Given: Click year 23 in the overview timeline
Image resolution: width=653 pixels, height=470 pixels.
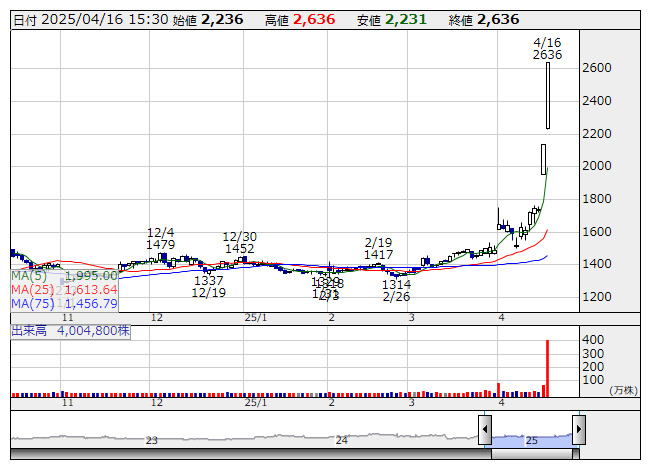Looking at the screenshot, I should click(151, 440).
